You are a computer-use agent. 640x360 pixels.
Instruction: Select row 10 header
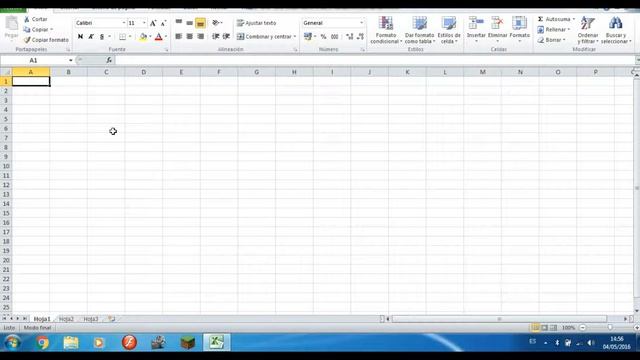pos(6,166)
